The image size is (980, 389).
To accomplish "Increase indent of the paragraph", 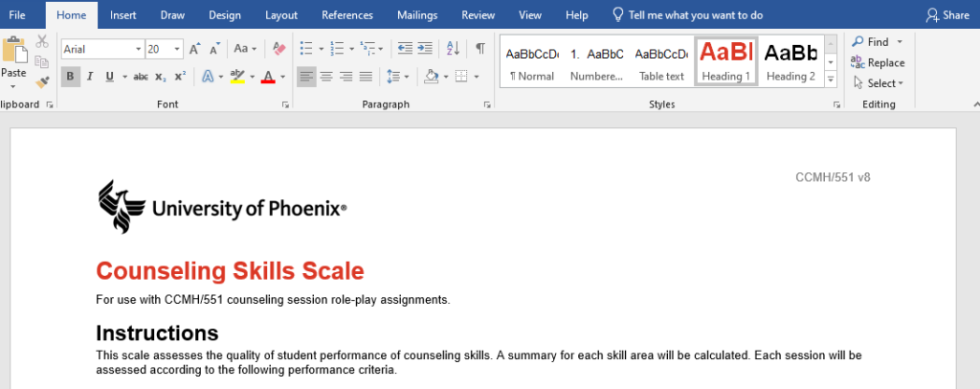I will [426, 48].
